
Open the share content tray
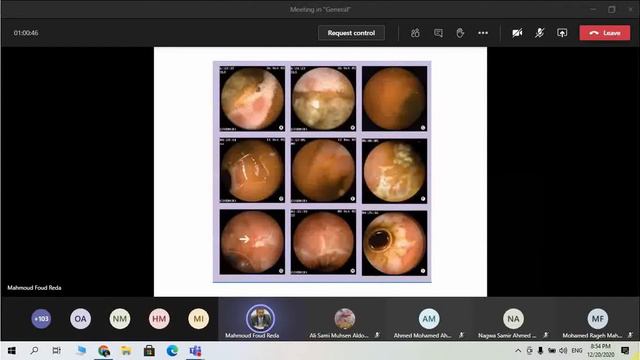coord(562,33)
